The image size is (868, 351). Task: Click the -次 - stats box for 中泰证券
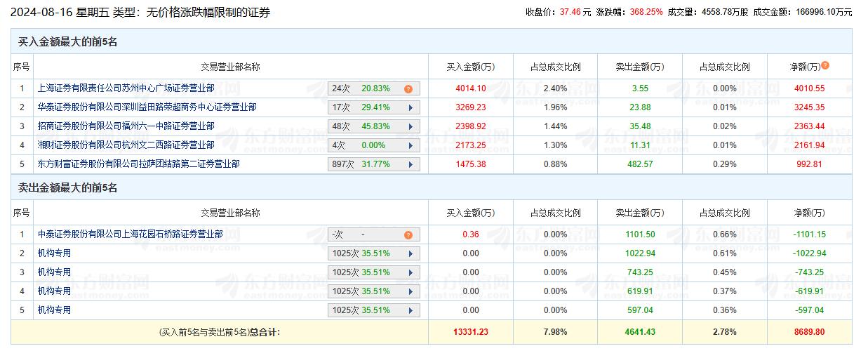click(x=373, y=235)
